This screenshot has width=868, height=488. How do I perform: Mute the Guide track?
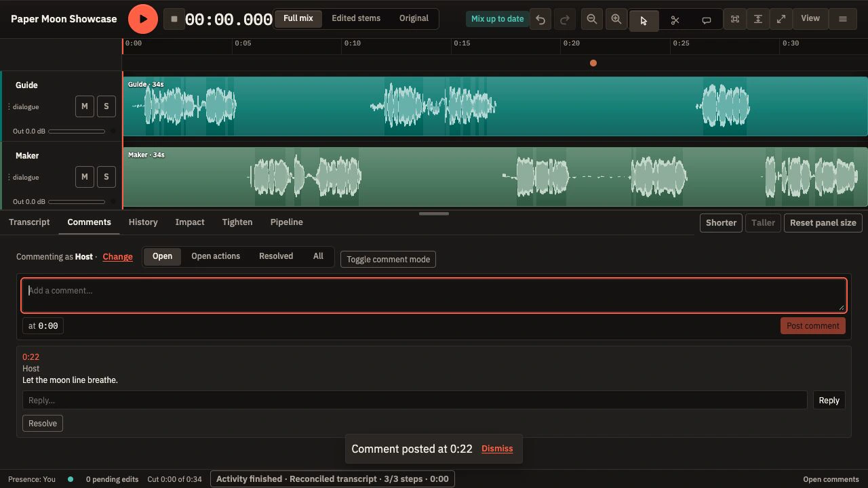85,106
